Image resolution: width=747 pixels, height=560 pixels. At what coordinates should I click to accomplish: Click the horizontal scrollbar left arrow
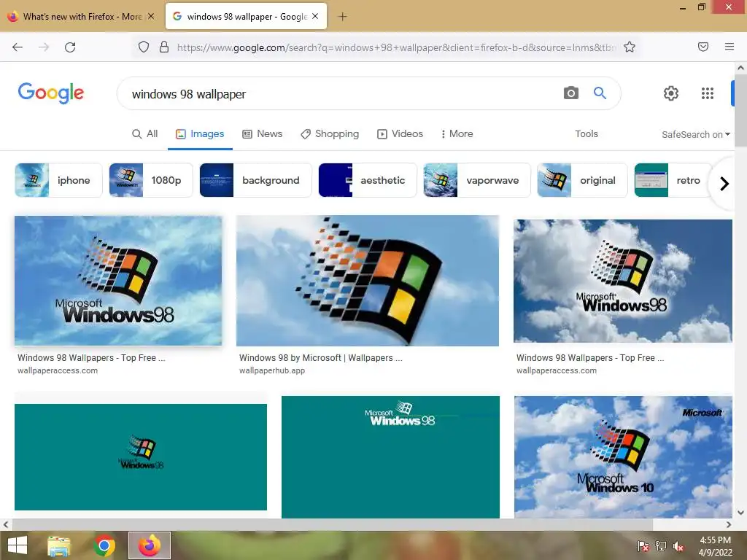pyautogui.click(x=6, y=524)
